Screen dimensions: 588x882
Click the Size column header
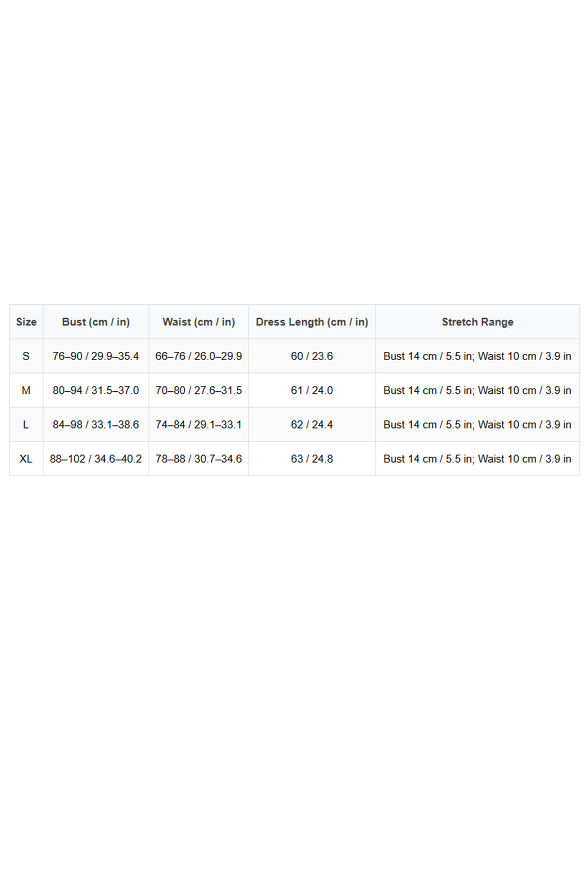pos(26,322)
